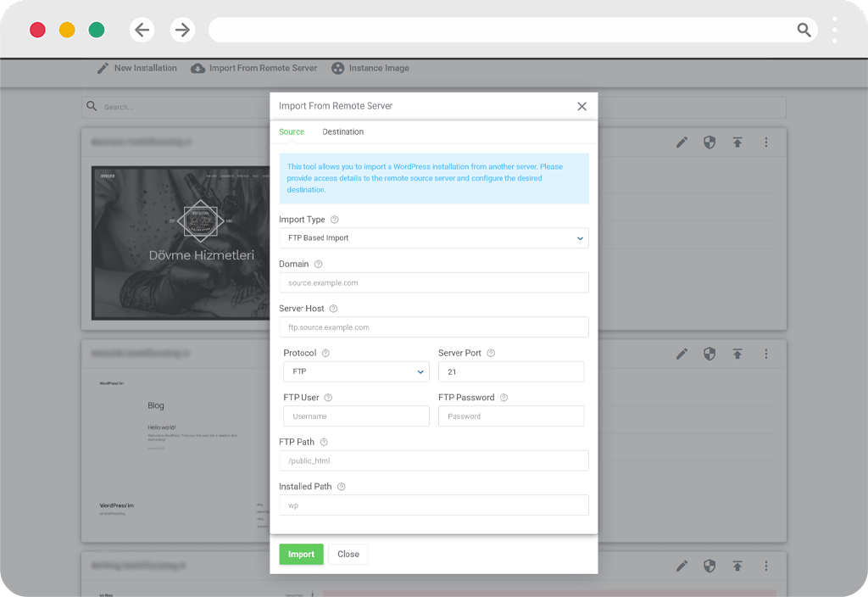This screenshot has height=597, width=868.
Task: Close the Import From Remote Server dialog
Action: [x=581, y=106]
